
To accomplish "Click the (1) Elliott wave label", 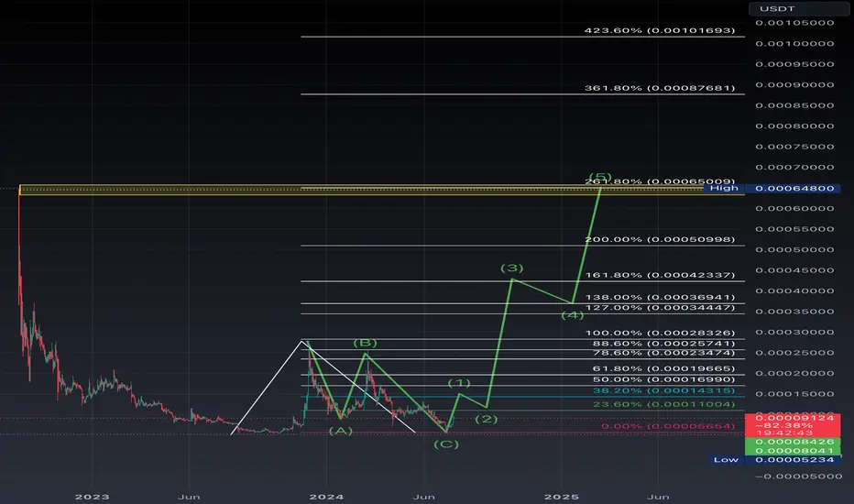I will point(459,383).
